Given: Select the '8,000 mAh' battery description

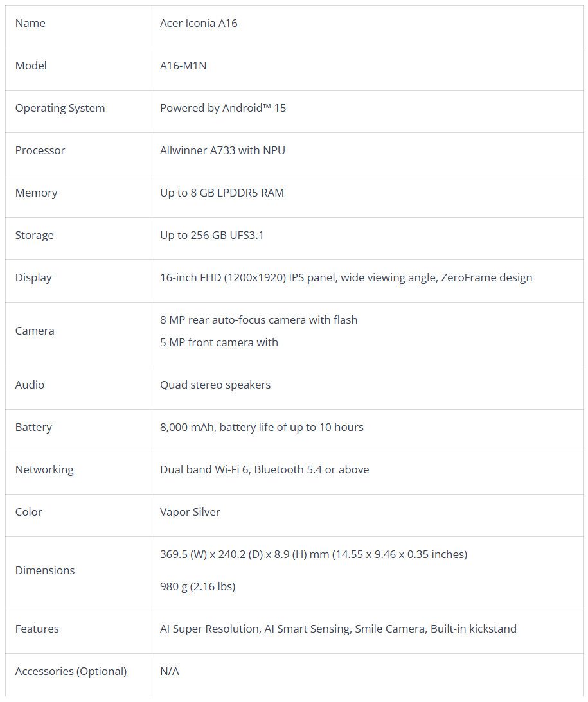Looking at the screenshot, I should [262, 427].
